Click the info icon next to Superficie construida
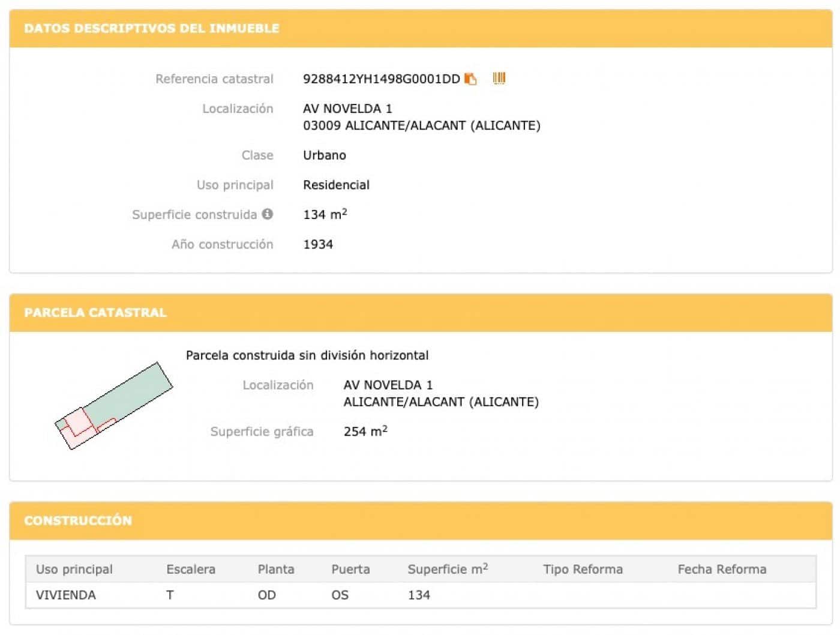 click(268, 214)
